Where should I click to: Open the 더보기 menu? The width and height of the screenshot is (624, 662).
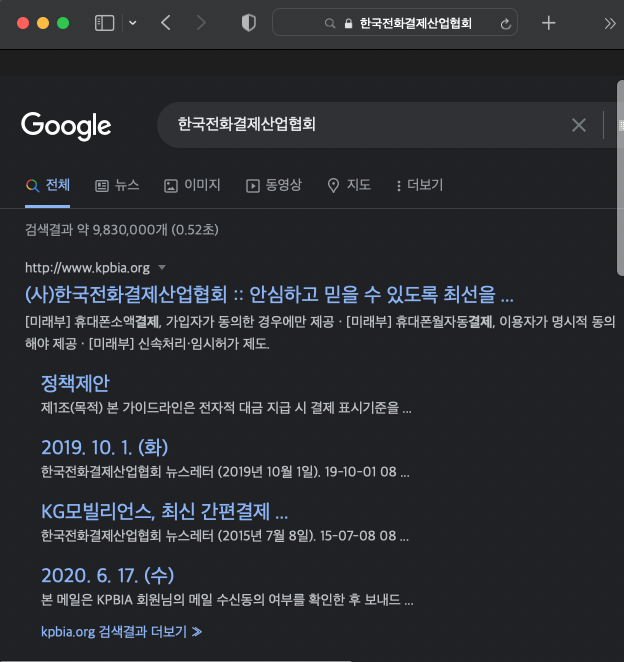point(419,185)
